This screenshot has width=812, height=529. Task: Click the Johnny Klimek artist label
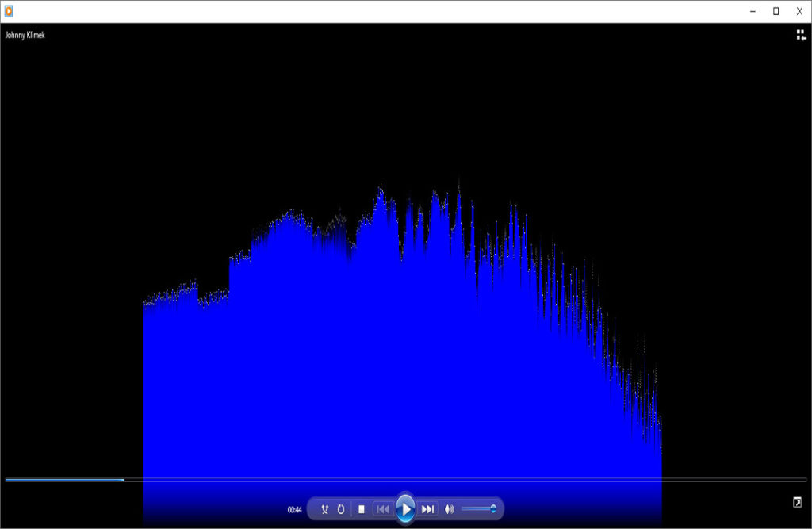25,35
